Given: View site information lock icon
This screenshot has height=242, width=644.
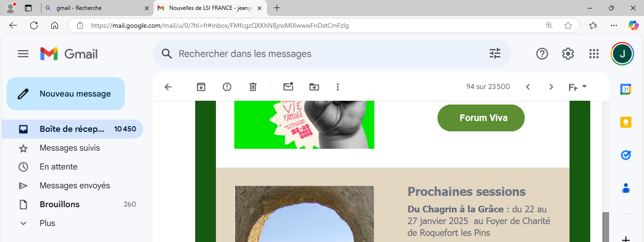Looking at the screenshot, I should click(x=80, y=25).
